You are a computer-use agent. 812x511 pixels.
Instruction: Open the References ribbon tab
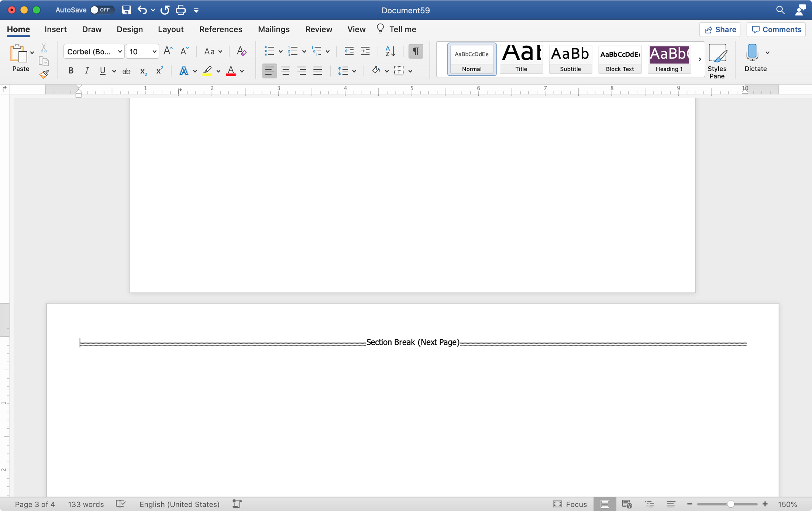click(x=220, y=28)
